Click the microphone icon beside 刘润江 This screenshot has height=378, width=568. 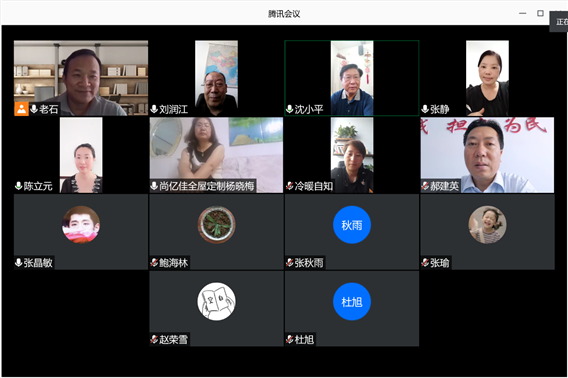[154, 109]
